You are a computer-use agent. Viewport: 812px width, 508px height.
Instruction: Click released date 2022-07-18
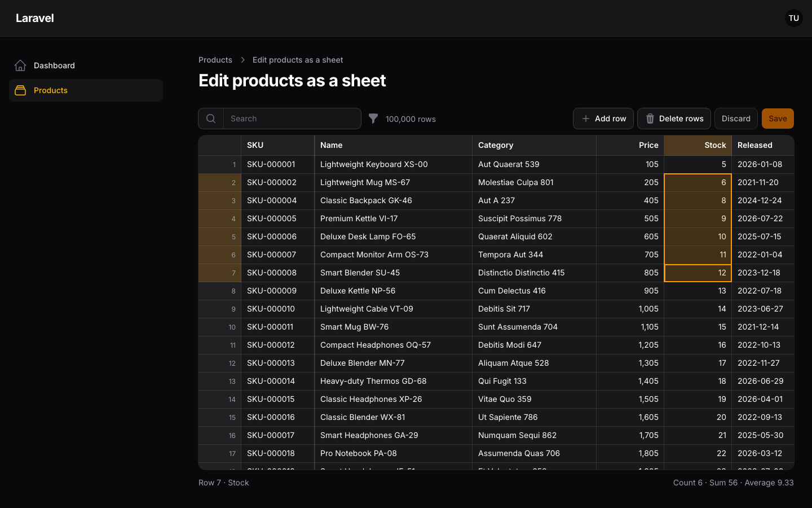(x=763, y=291)
